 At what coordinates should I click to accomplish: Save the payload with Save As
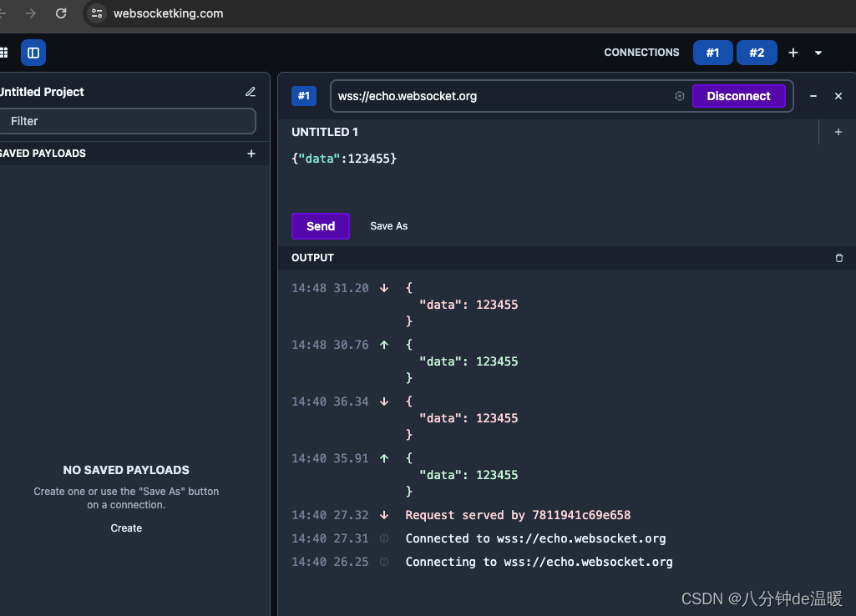(x=388, y=225)
